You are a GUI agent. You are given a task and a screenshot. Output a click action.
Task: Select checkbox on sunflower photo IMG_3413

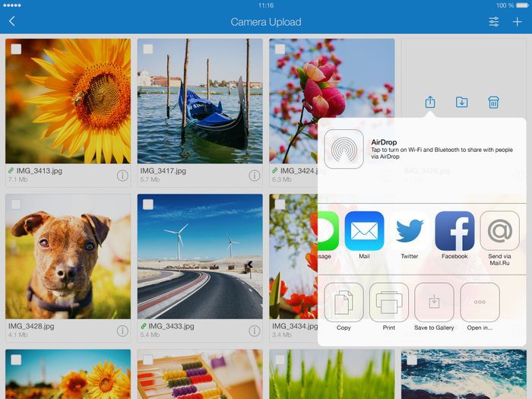click(16, 49)
